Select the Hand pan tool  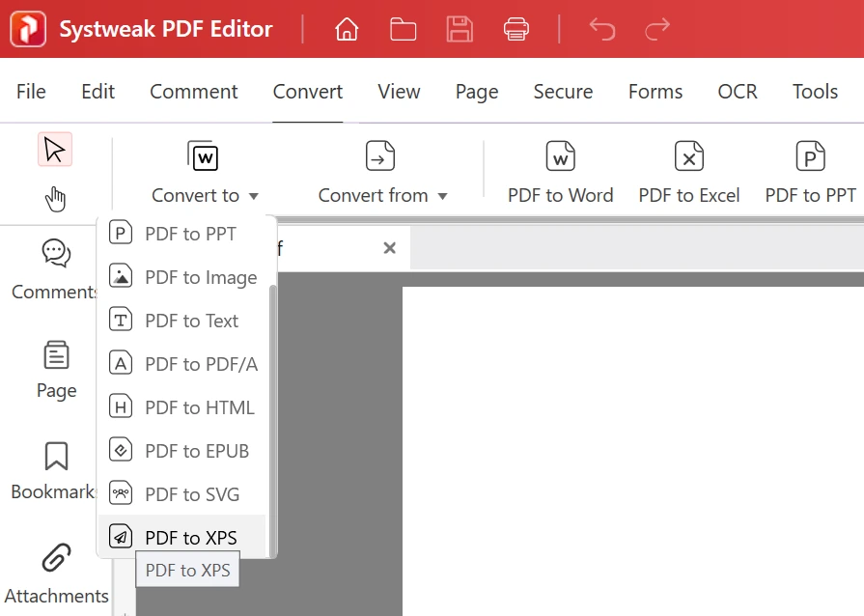[x=55, y=198]
